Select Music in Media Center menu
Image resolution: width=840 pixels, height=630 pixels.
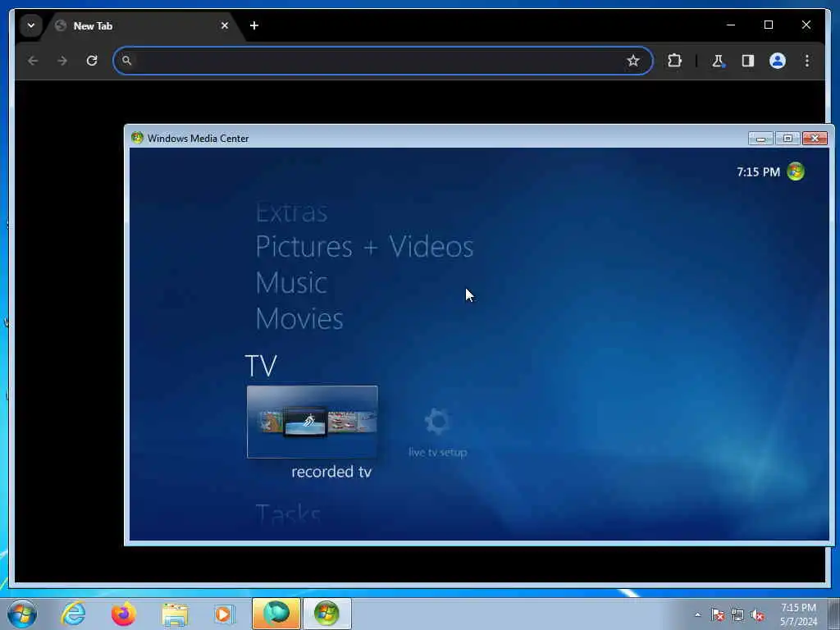[x=291, y=283]
